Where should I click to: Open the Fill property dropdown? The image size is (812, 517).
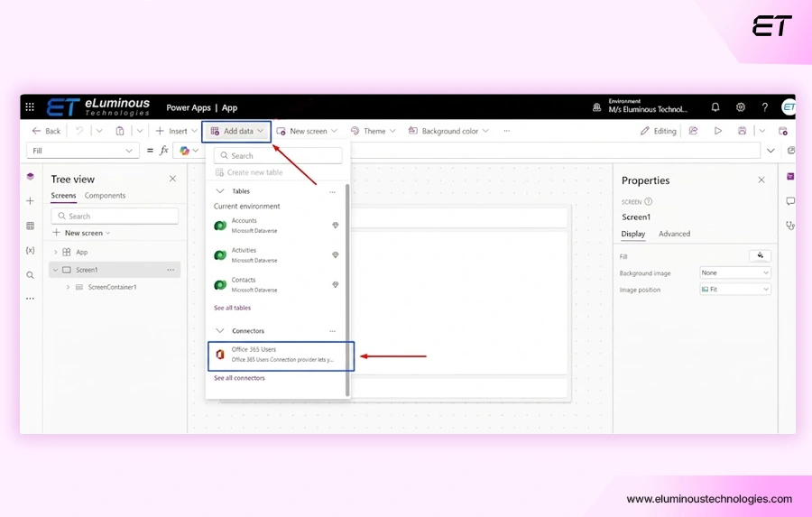pyautogui.click(x=83, y=151)
